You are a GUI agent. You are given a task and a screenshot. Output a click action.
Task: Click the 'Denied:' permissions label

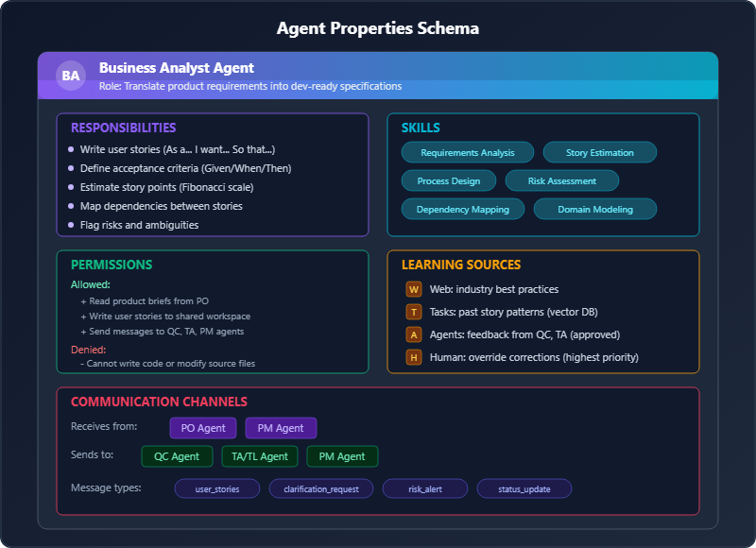[x=88, y=350]
